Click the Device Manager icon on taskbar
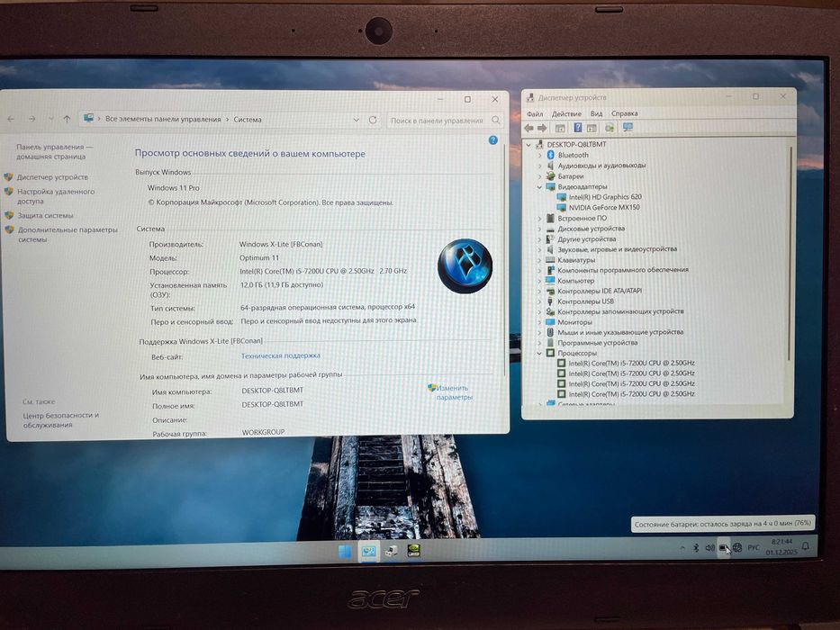 click(x=391, y=551)
